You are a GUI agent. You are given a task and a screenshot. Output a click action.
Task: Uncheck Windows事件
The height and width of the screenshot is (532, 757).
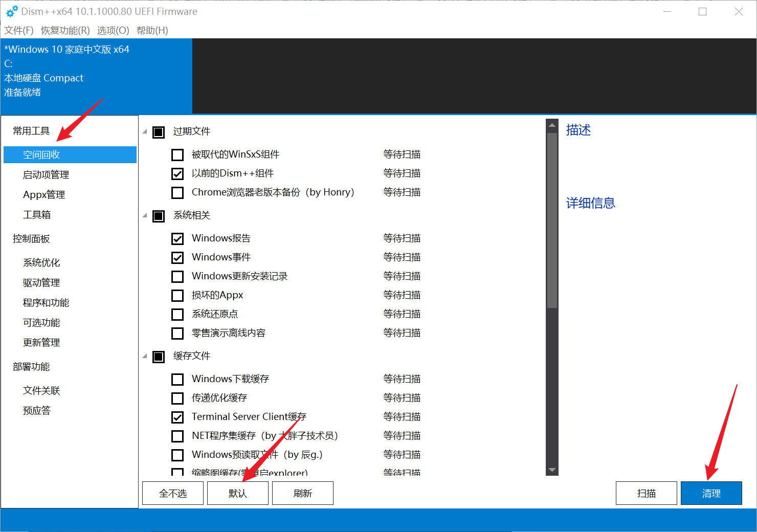pos(177,258)
